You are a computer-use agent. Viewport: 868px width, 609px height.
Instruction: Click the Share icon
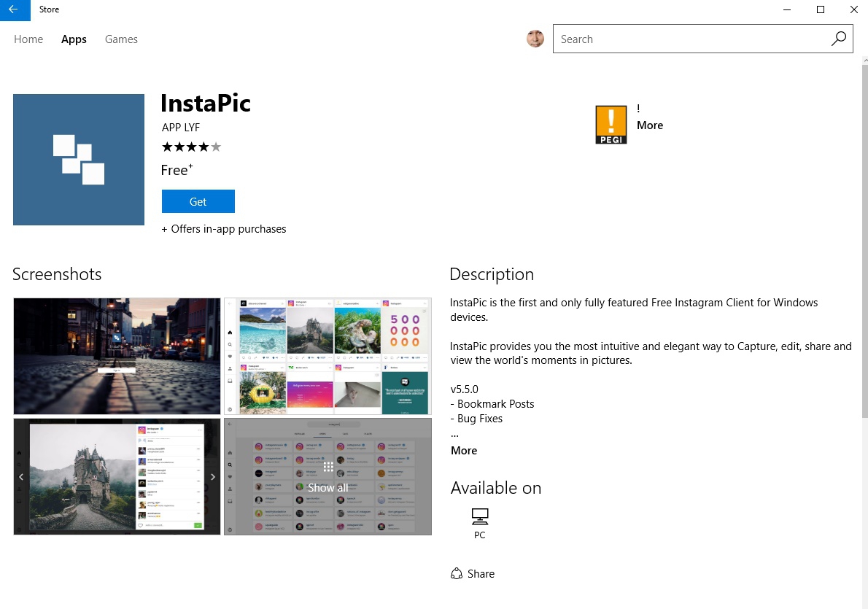point(457,573)
